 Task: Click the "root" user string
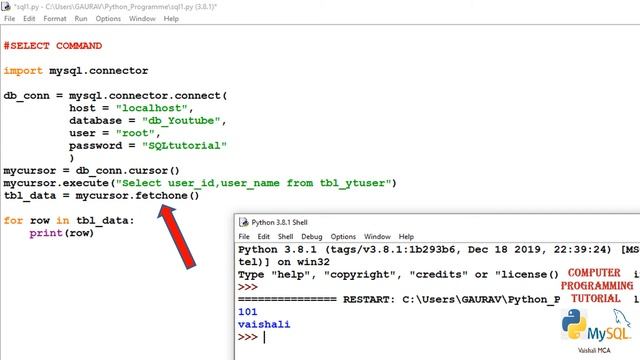[135, 133]
